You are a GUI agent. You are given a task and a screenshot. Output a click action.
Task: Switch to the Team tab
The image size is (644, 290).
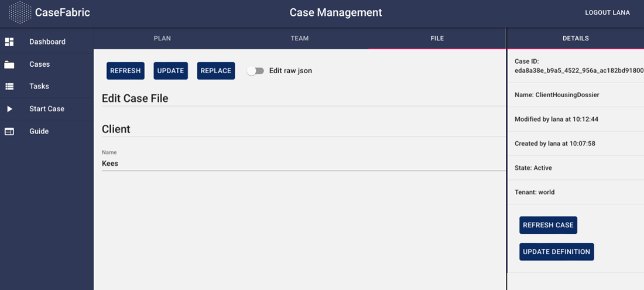pos(299,38)
